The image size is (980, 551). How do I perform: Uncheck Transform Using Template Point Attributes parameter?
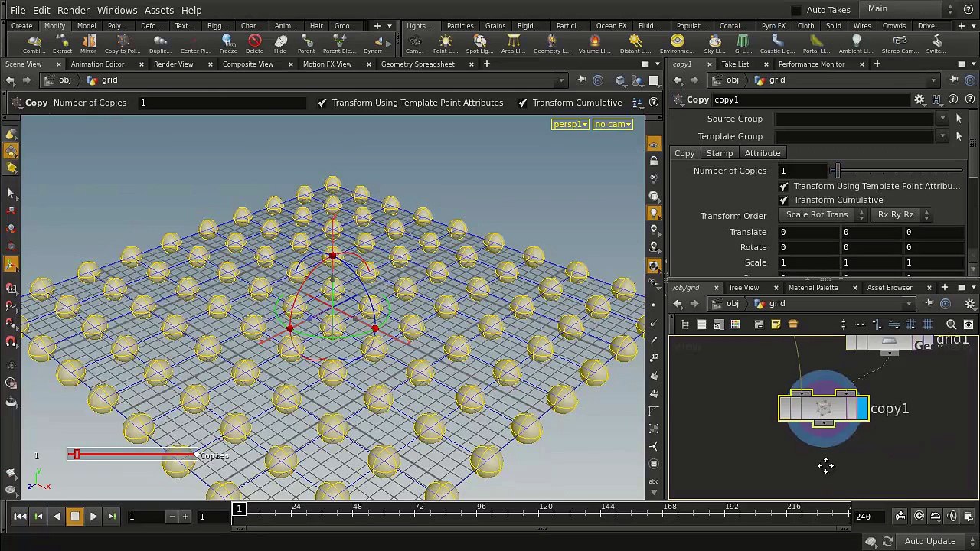pyautogui.click(x=784, y=186)
